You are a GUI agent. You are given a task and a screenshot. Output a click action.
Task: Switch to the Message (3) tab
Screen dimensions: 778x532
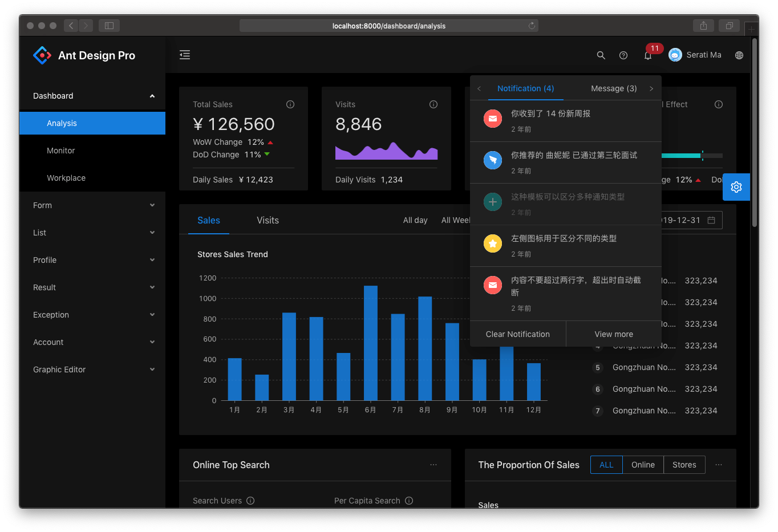point(614,88)
